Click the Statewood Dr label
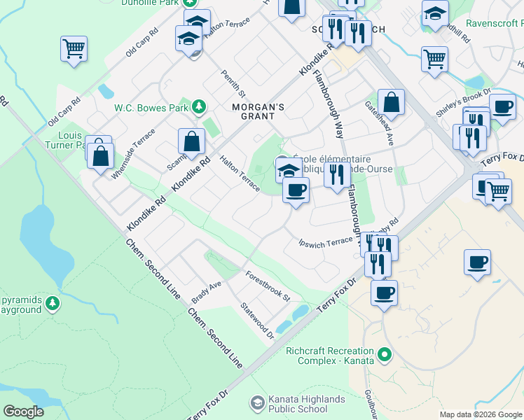Screen dimensions: 524x420 pos(257,321)
